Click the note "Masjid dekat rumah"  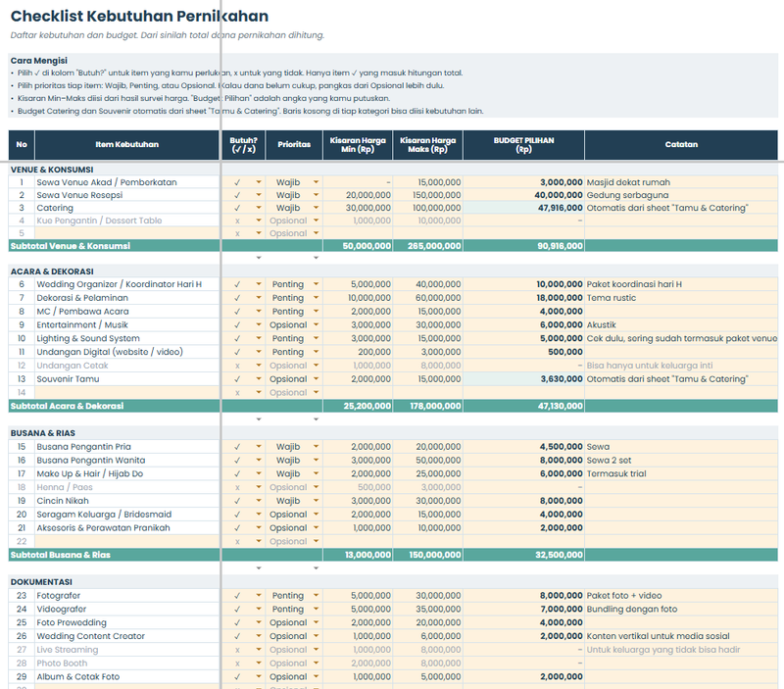628,182
